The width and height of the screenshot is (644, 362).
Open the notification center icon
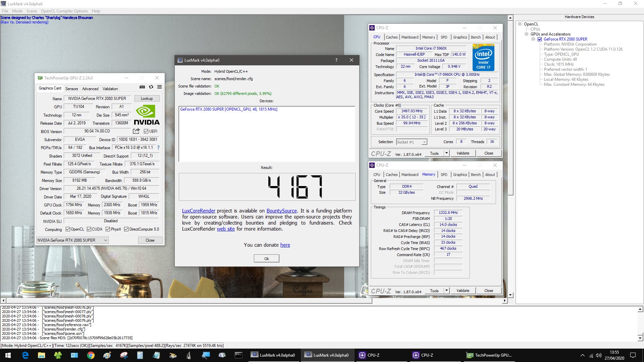(x=633, y=355)
